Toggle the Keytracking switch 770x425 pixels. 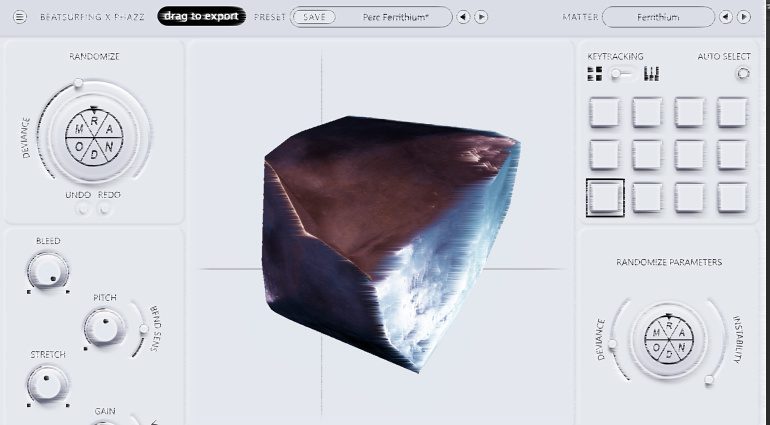621,74
